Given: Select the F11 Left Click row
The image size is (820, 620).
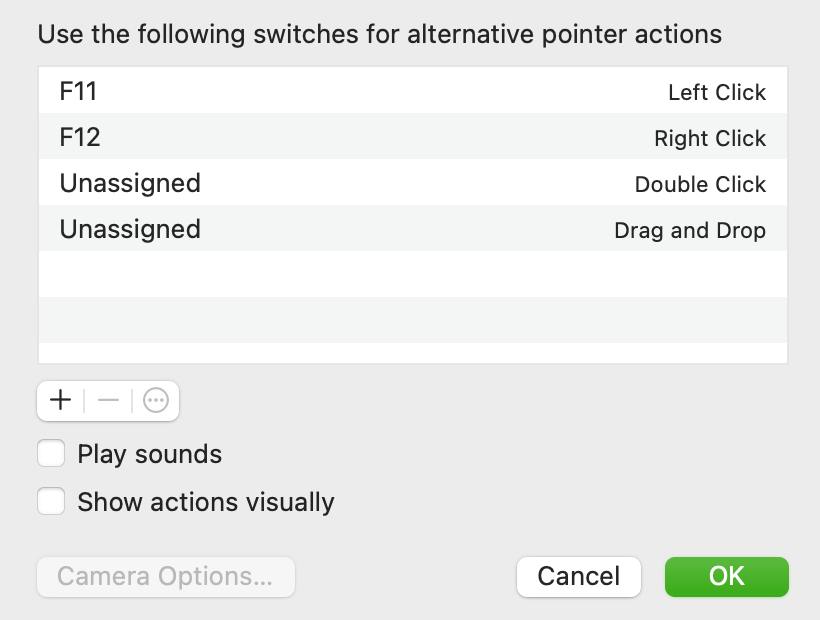Looking at the screenshot, I should click(x=413, y=90).
